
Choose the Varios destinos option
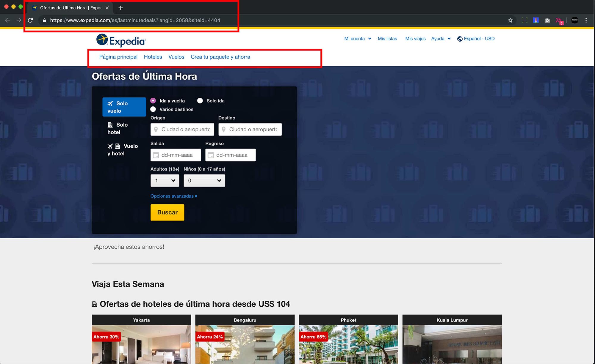[153, 109]
